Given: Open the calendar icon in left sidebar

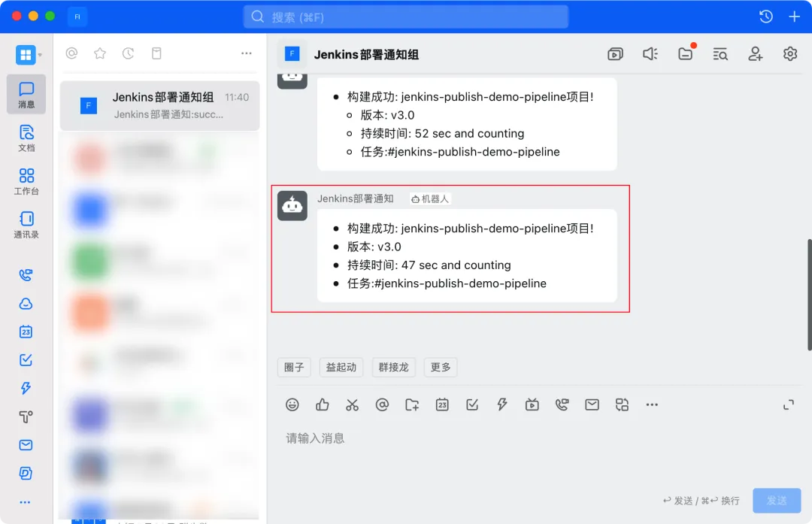Looking at the screenshot, I should point(26,332).
